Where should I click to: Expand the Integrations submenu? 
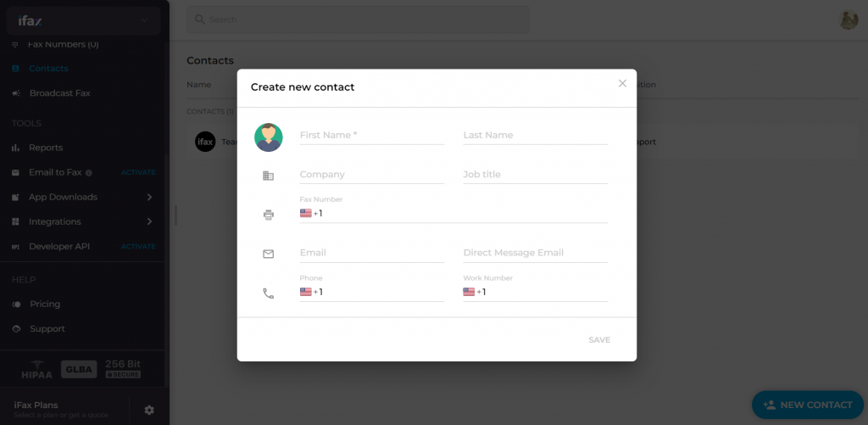point(149,221)
